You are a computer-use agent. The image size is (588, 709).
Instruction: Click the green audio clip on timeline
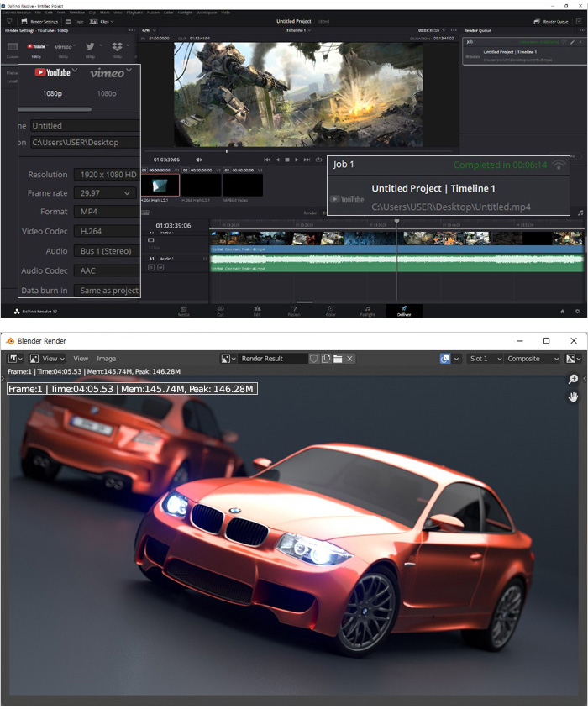pos(396,263)
